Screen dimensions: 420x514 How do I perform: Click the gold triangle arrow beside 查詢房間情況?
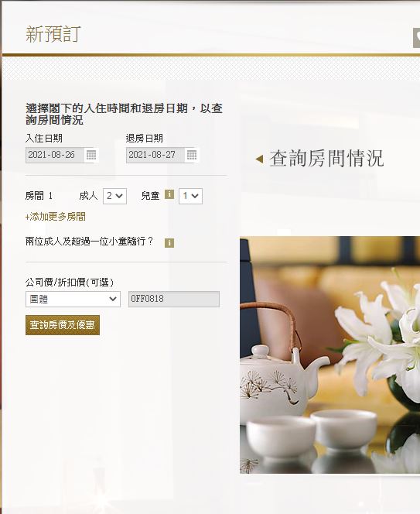tap(259, 159)
